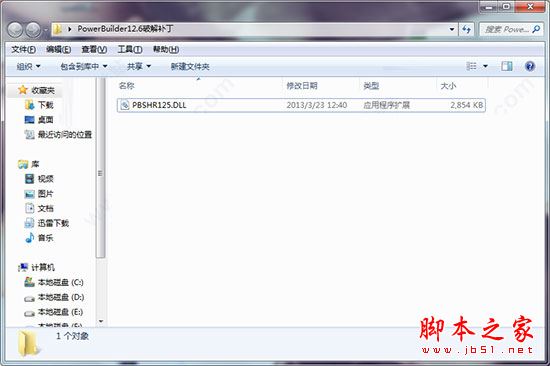550x366 pixels.
Task: Open the change view icon
Action: [471, 66]
